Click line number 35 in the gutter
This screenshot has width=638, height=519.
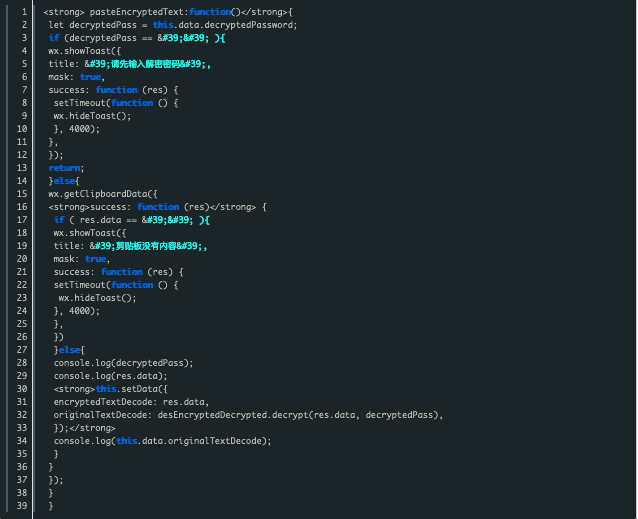[x=22, y=454]
